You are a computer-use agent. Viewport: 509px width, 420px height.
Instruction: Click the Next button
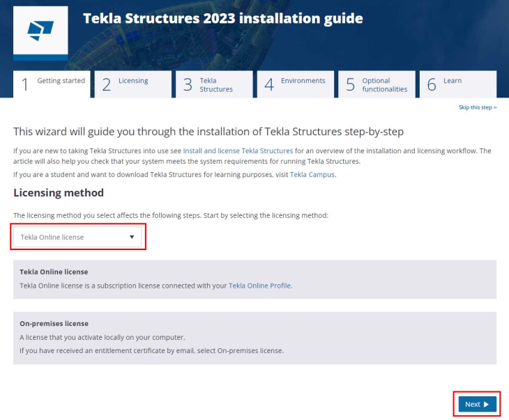[477, 404]
